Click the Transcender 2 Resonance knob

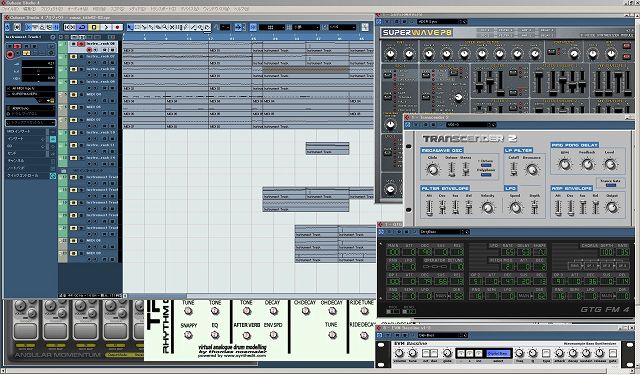click(x=532, y=169)
